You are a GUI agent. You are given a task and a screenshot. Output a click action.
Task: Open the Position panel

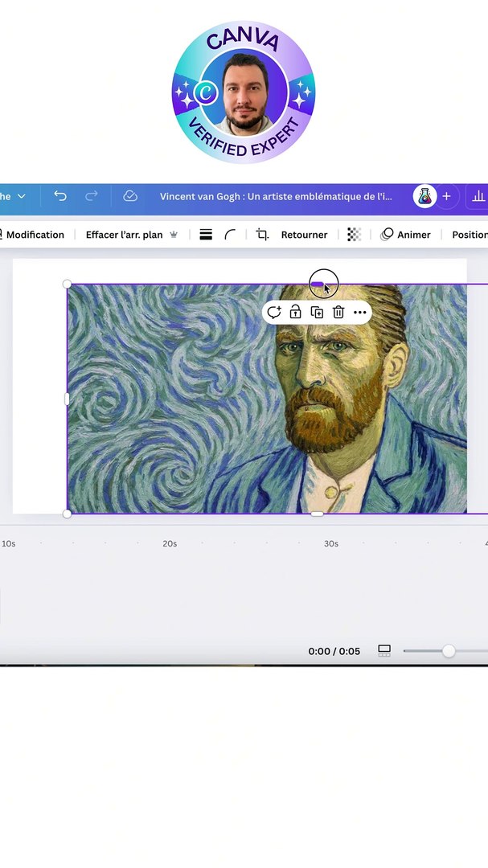pos(470,235)
